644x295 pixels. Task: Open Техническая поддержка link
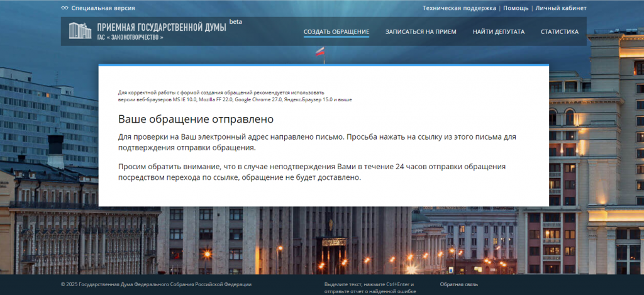click(459, 8)
